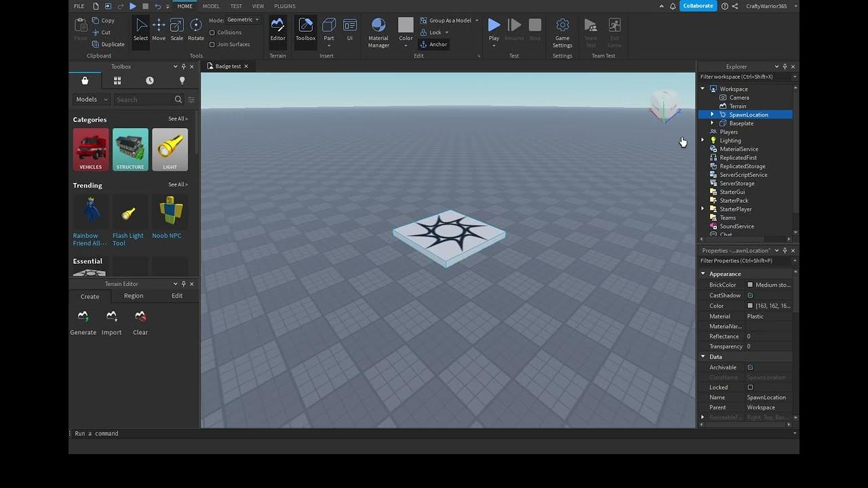Switch to the PLUGINS ribbon tab
The image size is (868, 488).
285,6
